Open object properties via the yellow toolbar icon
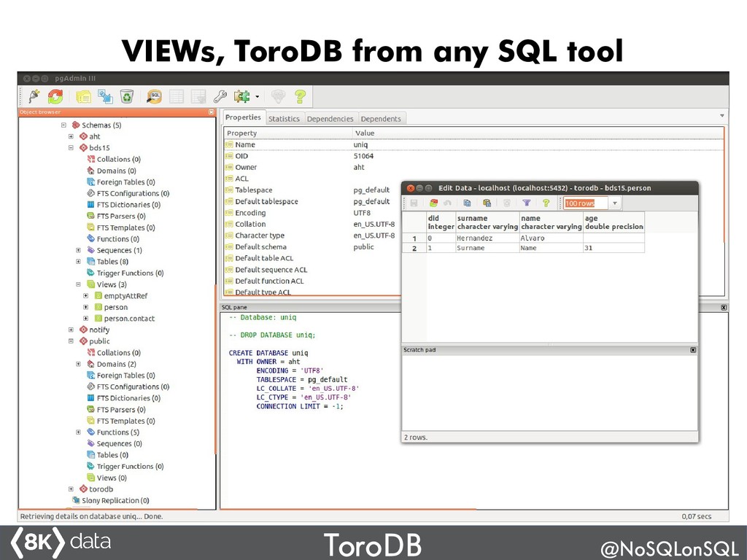 (83, 97)
